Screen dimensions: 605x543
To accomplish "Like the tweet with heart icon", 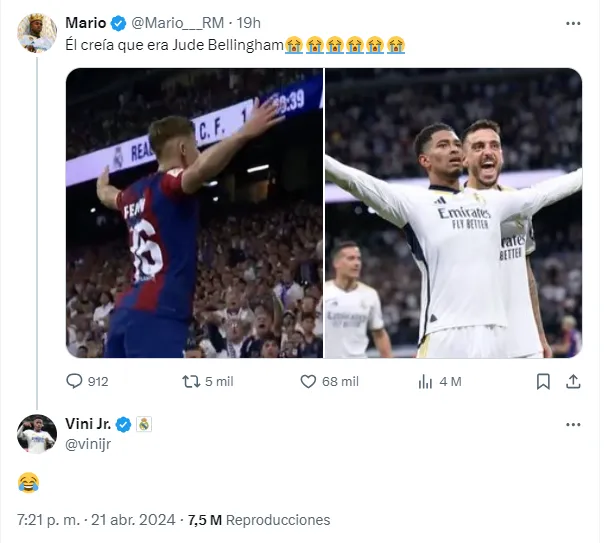I will 310,381.
